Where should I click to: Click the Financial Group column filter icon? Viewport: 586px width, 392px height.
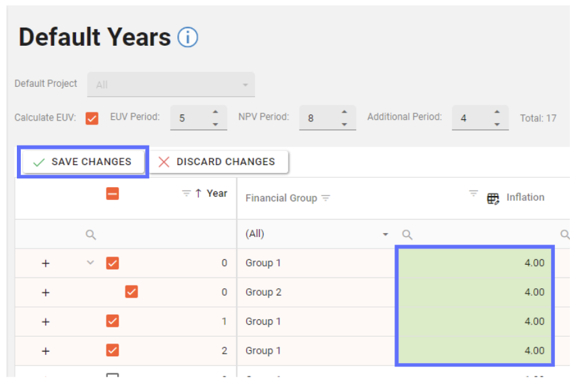pyautogui.click(x=326, y=198)
